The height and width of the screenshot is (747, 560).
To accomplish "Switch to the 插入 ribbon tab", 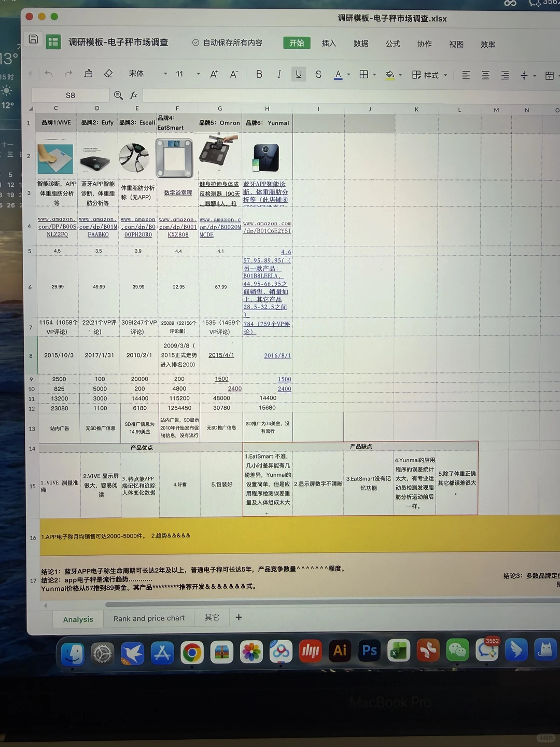I will (329, 43).
